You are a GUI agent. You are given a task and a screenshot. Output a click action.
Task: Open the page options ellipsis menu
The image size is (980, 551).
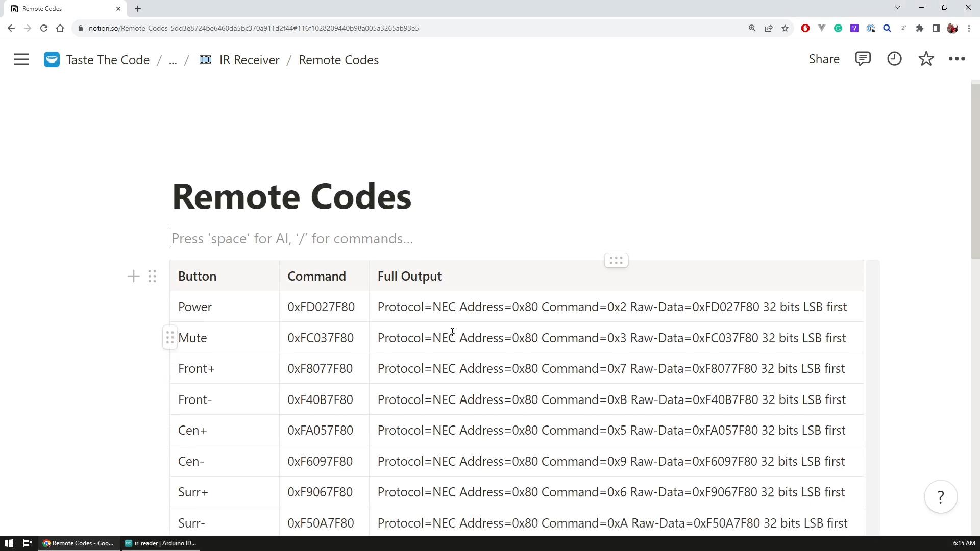(x=957, y=59)
